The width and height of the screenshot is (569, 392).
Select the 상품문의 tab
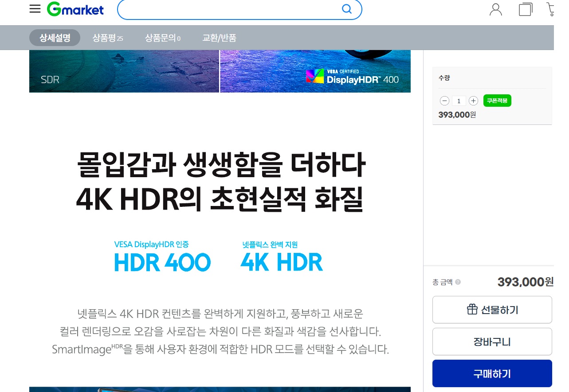point(162,38)
